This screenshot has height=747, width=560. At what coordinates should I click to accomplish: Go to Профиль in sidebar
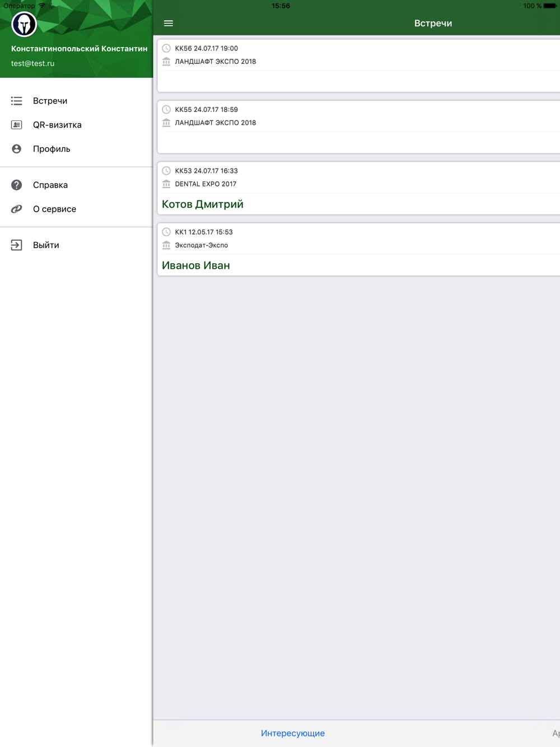pyautogui.click(x=76, y=149)
